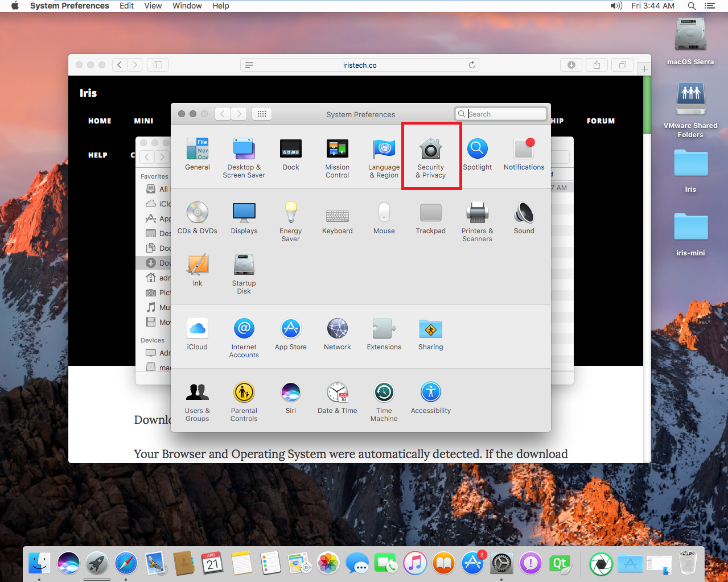The image size is (728, 582).
Task: Open the Apple menu
Action: coord(15,6)
